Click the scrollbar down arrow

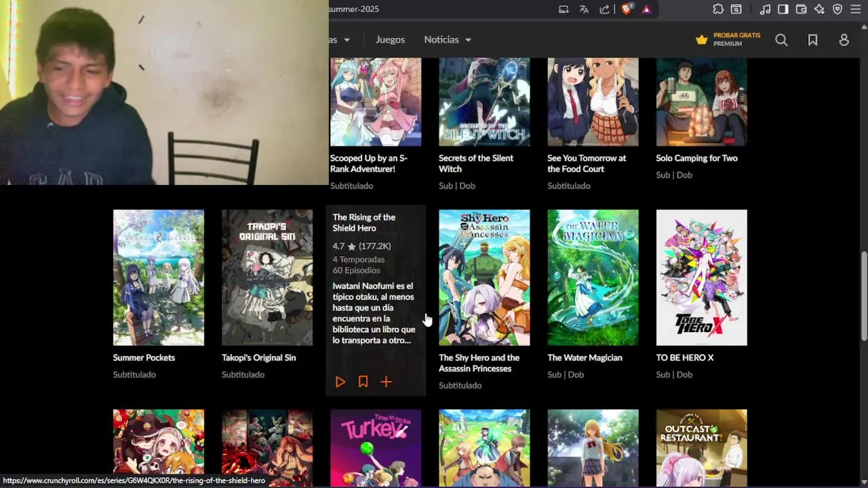(863, 481)
